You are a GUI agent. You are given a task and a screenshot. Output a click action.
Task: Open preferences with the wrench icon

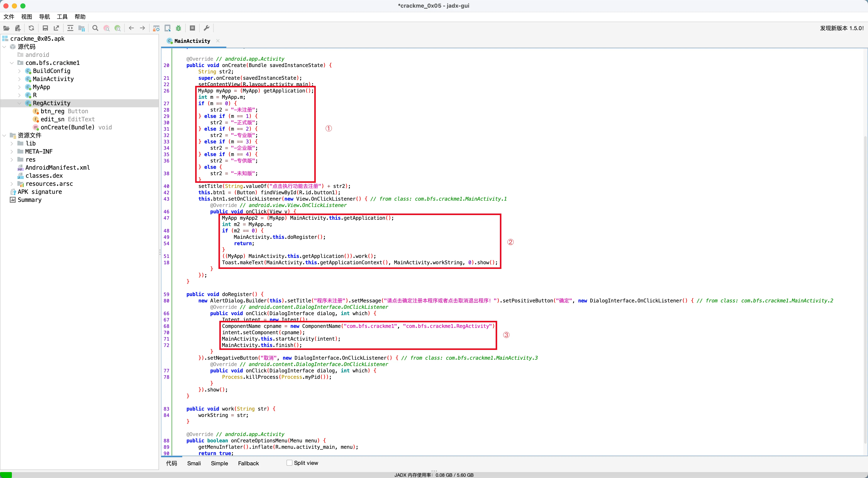click(x=207, y=28)
